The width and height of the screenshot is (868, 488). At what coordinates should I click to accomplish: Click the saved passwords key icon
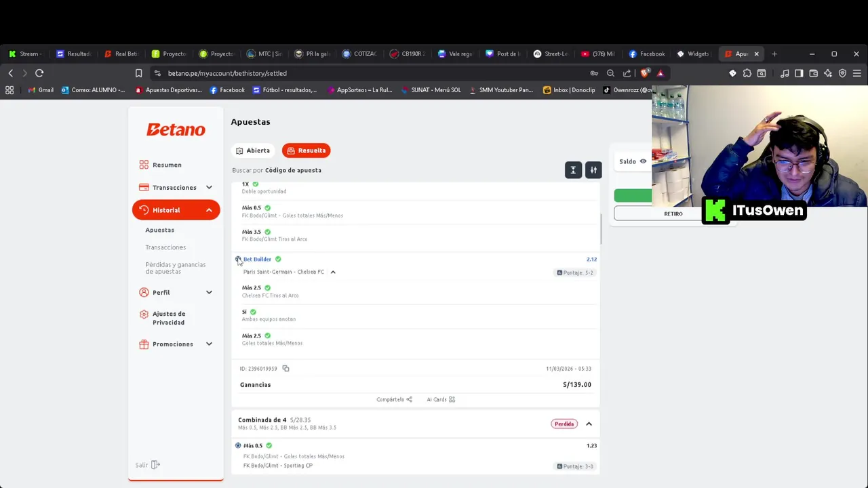coord(594,73)
